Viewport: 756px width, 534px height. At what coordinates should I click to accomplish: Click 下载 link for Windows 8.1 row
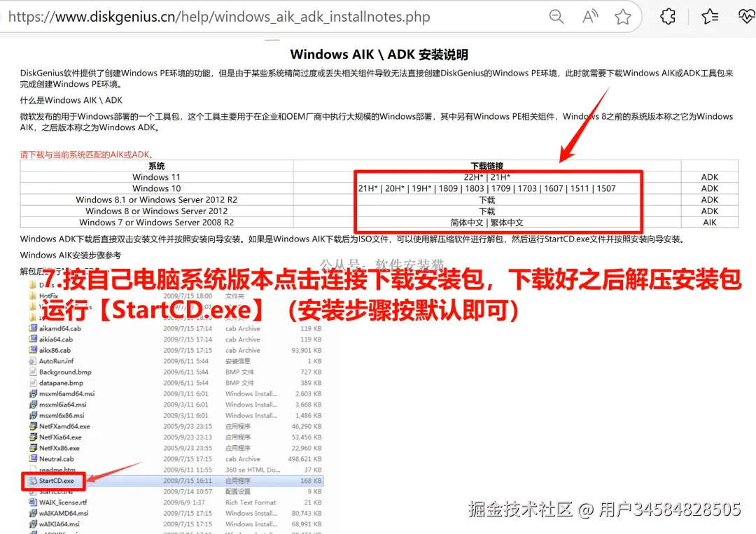click(x=487, y=199)
